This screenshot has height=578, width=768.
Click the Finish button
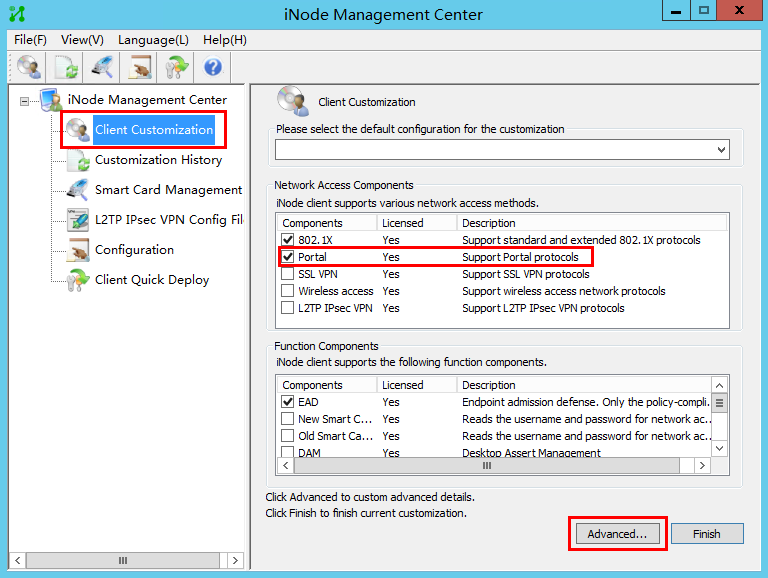click(707, 534)
